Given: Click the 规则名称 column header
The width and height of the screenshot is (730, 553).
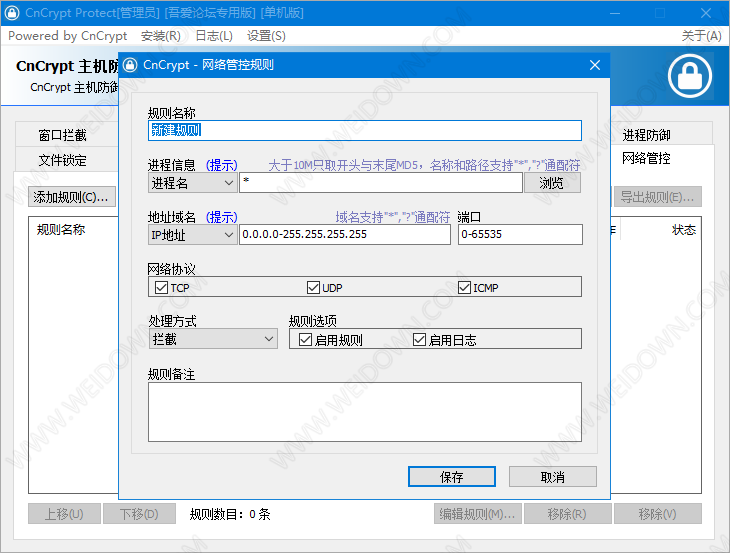Looking at the screenshot, I should (x=61, y=229).
